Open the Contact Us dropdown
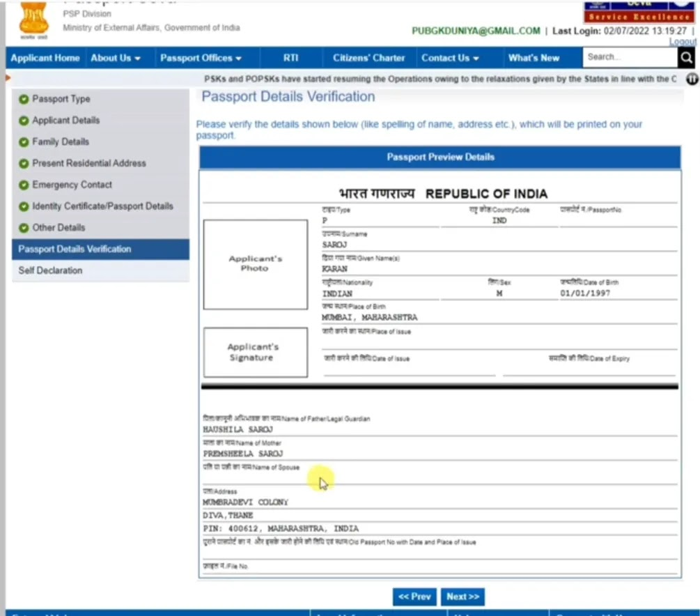This screenshot has height=616, width=700. click(450, 57)
